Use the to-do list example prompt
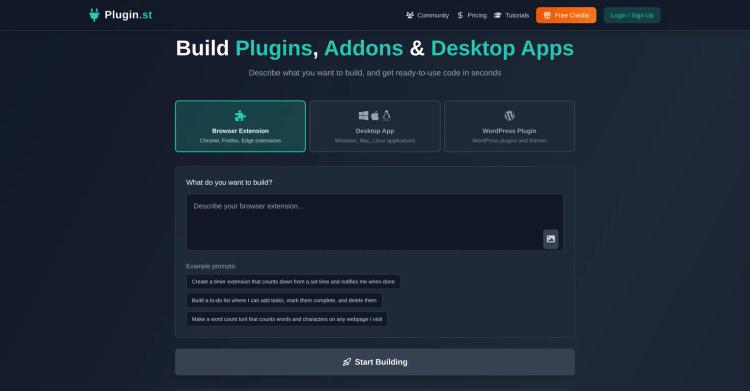750x391 pixels. coord(284,301)
